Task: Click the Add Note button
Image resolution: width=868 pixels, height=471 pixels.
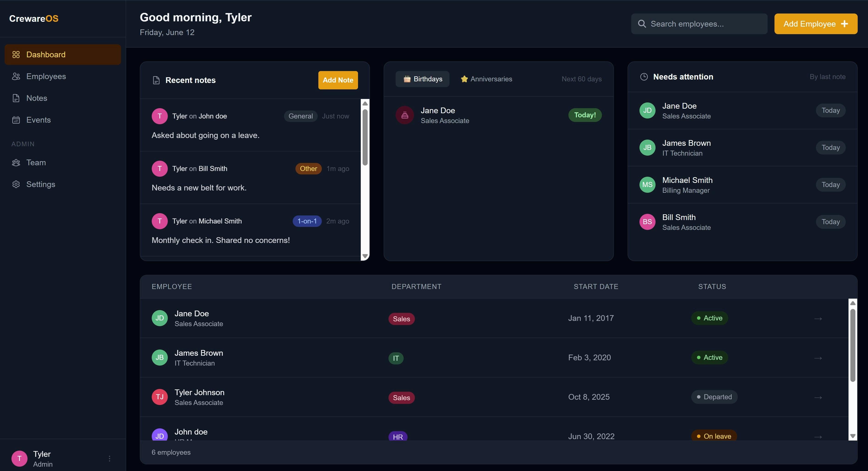Action: click(x=338, y=80)
